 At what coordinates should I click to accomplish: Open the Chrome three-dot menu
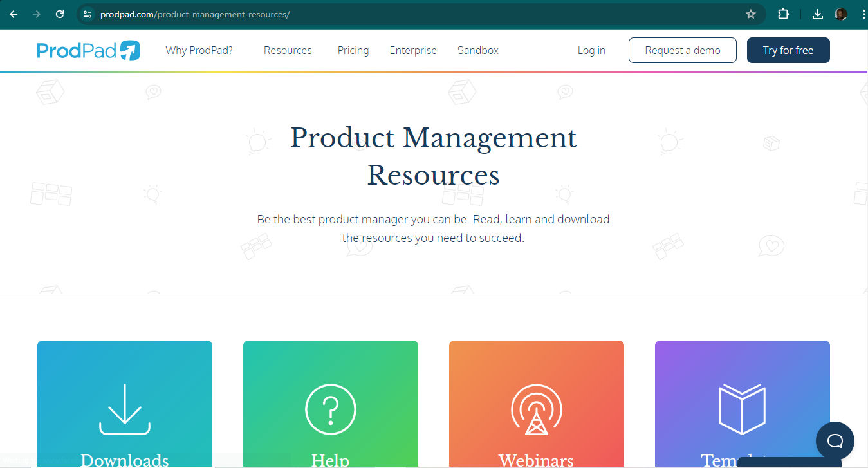coord(862,14)
